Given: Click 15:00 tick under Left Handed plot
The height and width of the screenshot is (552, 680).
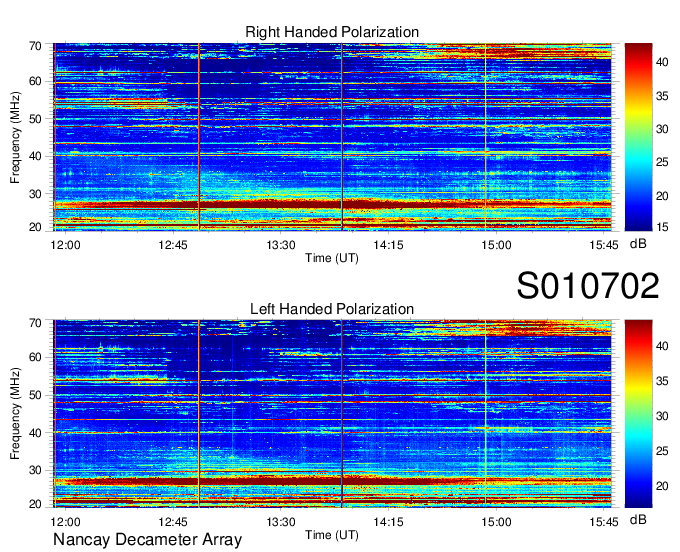Looking at the screenshot, I should tap(496, 522).
